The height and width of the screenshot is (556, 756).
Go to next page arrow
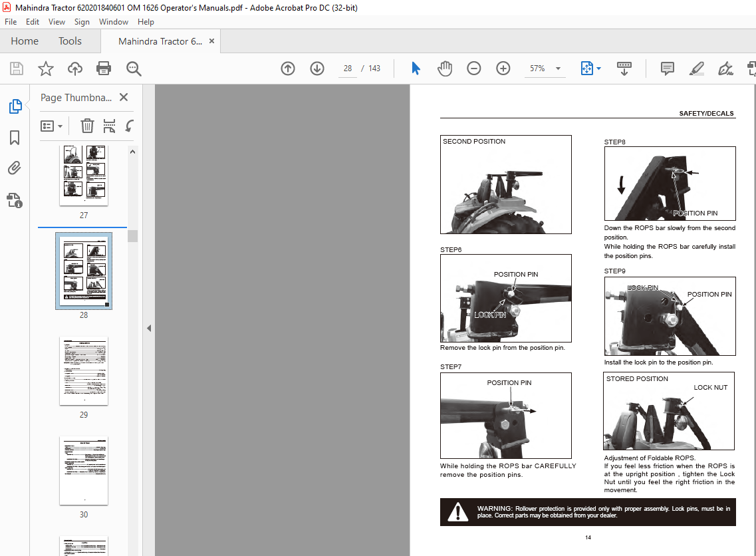316,69
